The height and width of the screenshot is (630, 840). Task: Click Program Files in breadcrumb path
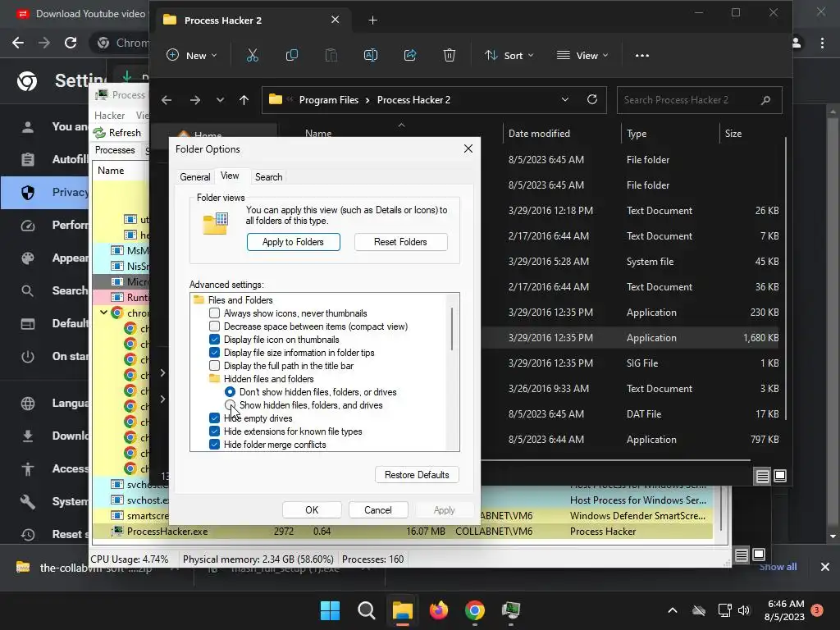coord(328,100)
